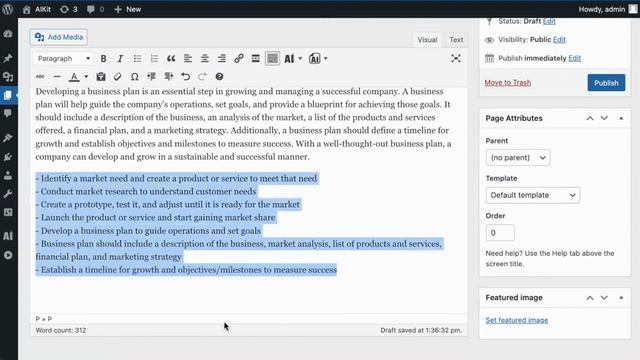Switch to the Visual editor tab
This screenshot has height=360, width=640.
click(x=427, y=40)
